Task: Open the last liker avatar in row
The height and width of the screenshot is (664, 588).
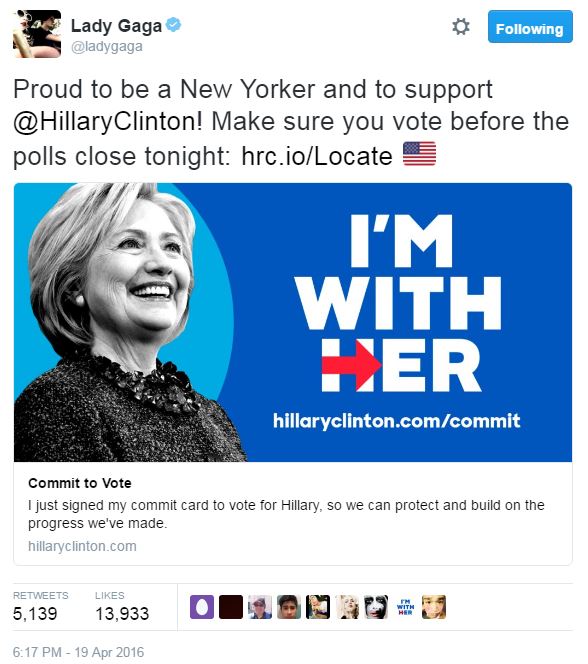Action: tap(434, 607)
